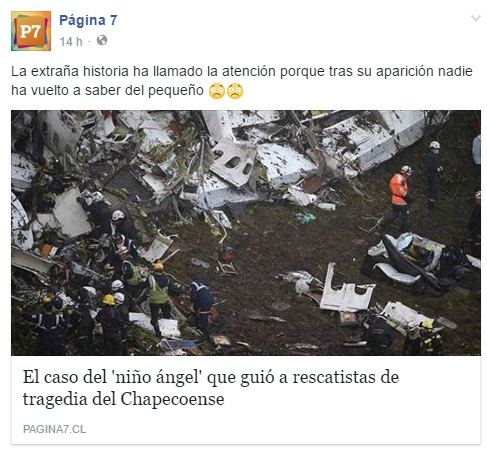Open the 'niño ángel' article headline
487x452 pixels.
coord(211,388)
